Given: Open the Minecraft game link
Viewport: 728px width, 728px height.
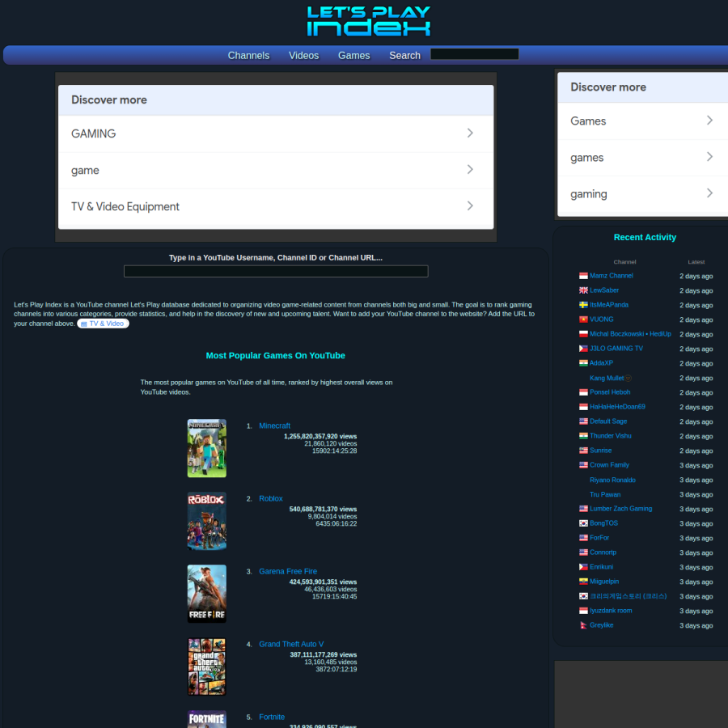Looking at the screenshot, I should click(x=274, y=425).
